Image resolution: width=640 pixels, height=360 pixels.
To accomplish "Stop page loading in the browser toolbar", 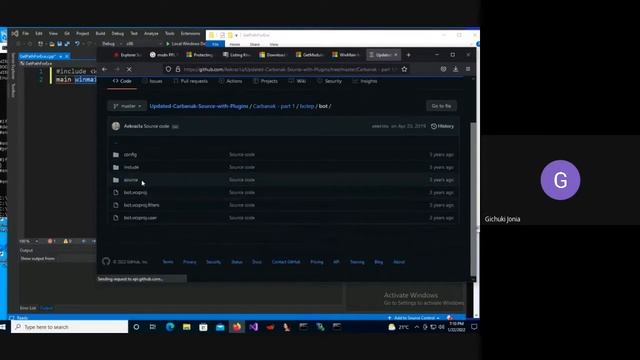I will pyautogui.click(x=129, y=69).
